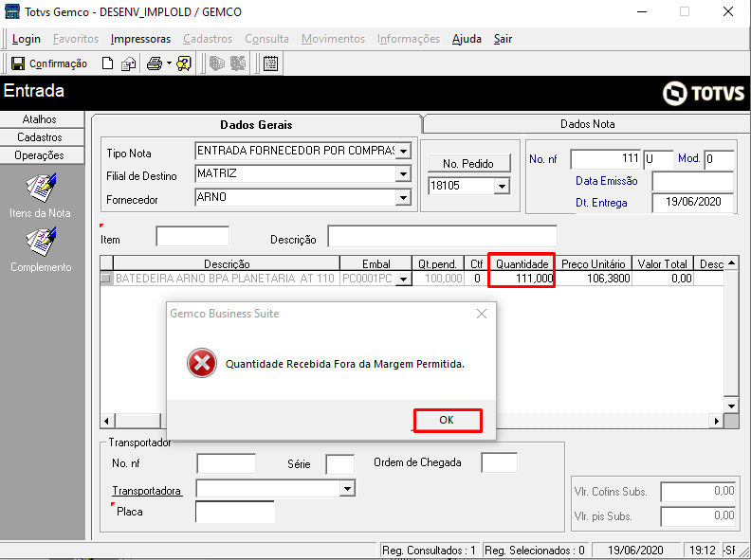Click the printer icon in toolbar

click(x=155, y=63)
